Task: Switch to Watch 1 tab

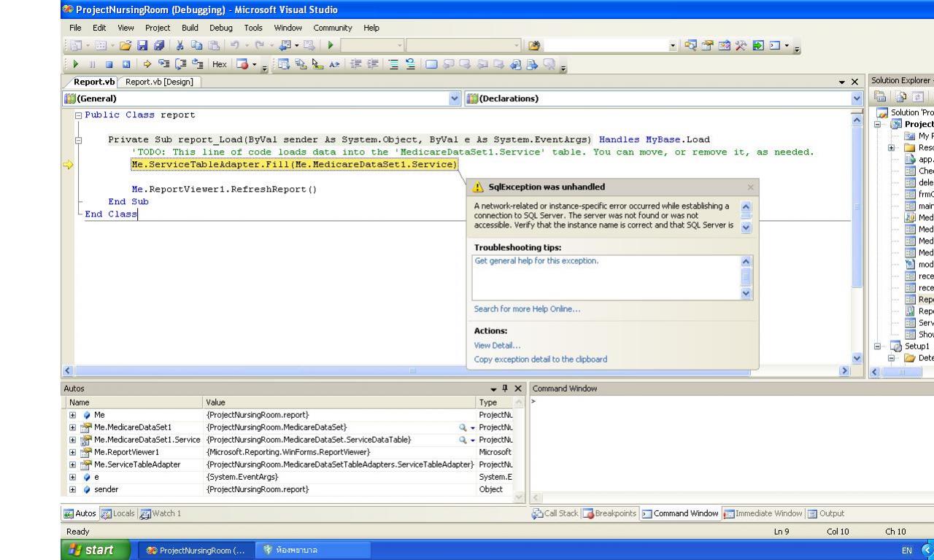Action: pyautogui.click(x=161, y=513)
